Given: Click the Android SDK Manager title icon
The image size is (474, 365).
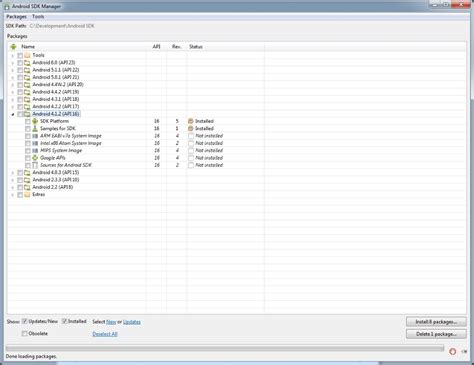Looking at the screenshot, I should (x=7, y=6).
